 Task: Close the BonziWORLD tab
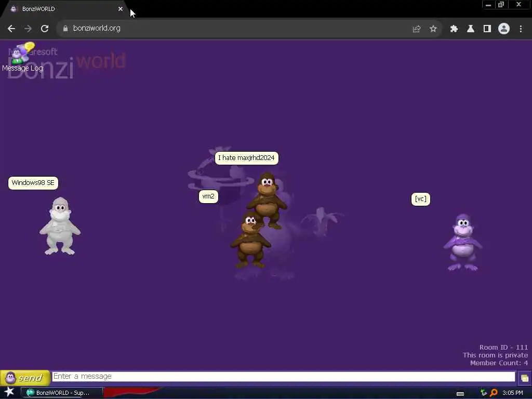coord(121,9)
